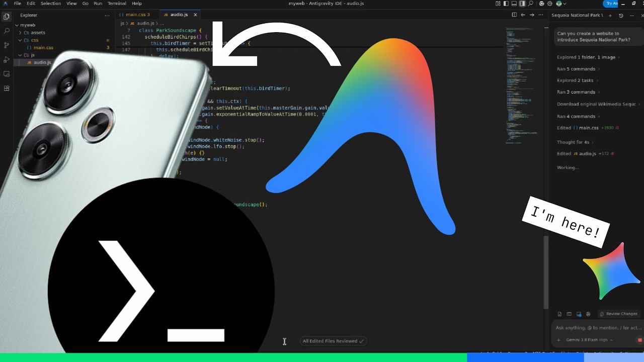Close the audio.js tab

[195, 15]
